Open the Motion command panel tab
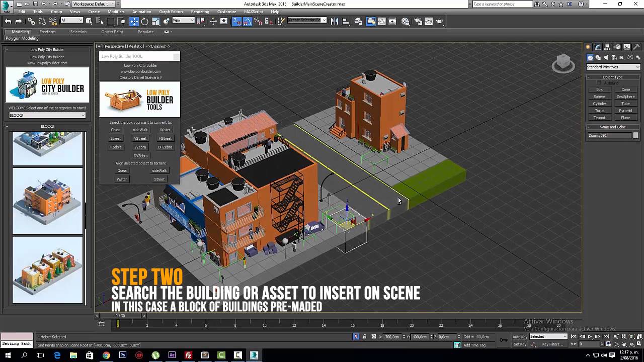The image size is (644, 362). pyautogui.click(x=617, y=47)
